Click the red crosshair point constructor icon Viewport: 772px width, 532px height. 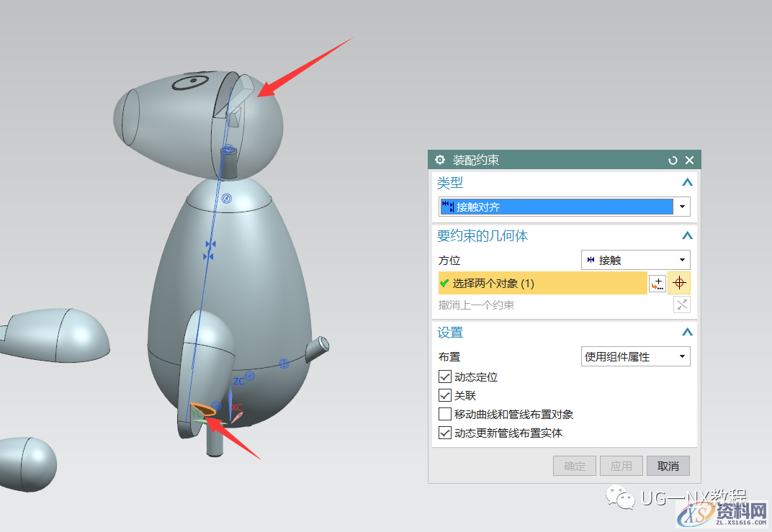678,284
